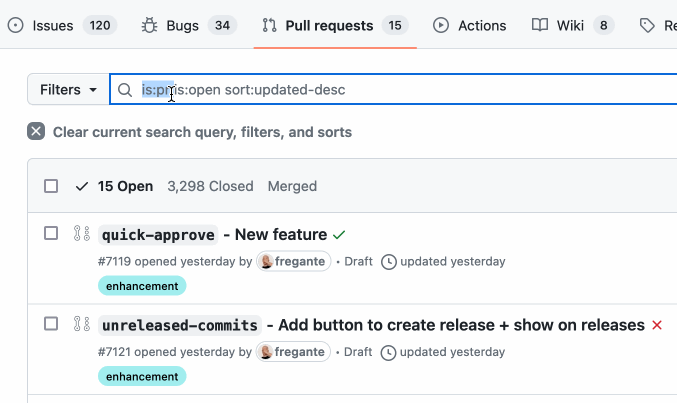This screenshot has height=403, width=677.
Task: Click the red failed-checks X on unreleased-commits
Action: click(657, 325)
